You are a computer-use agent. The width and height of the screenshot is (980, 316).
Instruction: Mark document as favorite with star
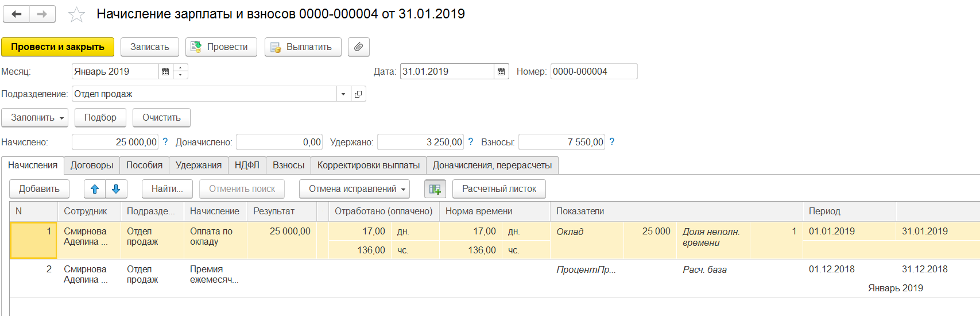pyautogui.click(x=76, y=15)
